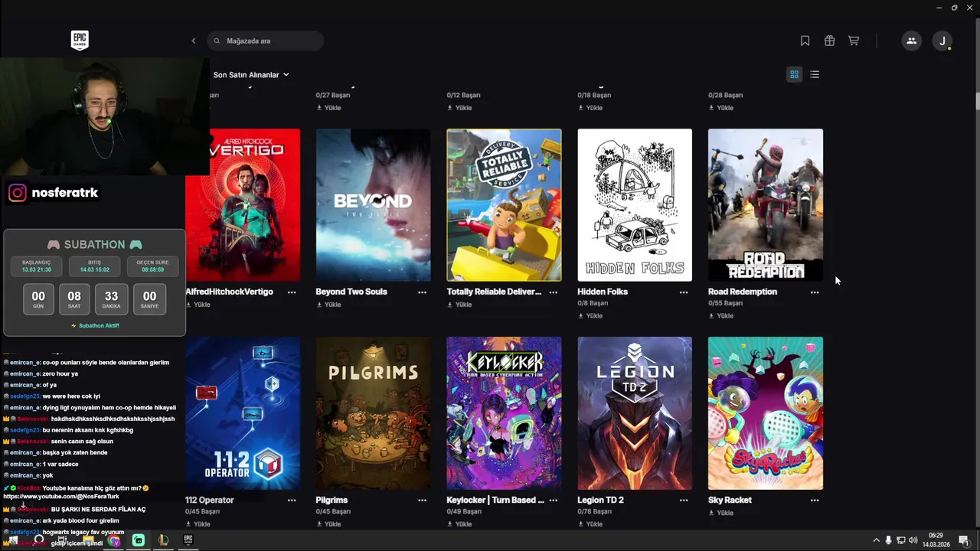Image resolution: width=980 pixels, height=551 pixels.
Task: Click Yükle under Road Redemption
Action: [721, 316]
